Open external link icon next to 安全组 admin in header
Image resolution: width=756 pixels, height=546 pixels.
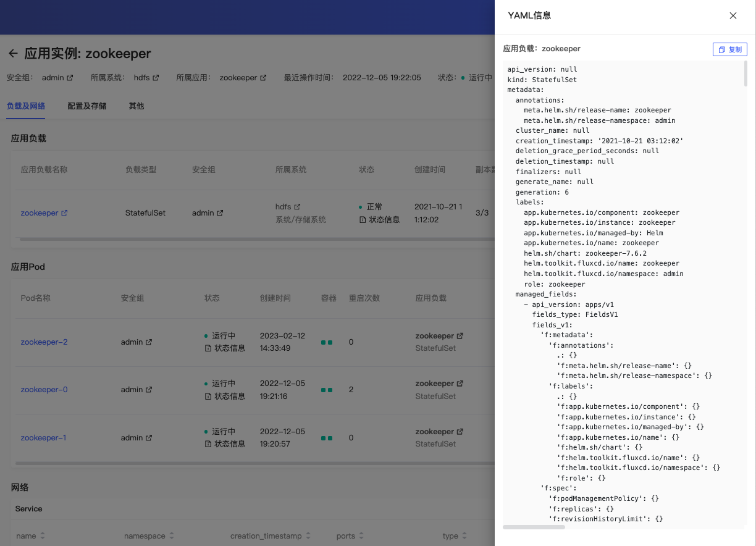tap(70, 78)
